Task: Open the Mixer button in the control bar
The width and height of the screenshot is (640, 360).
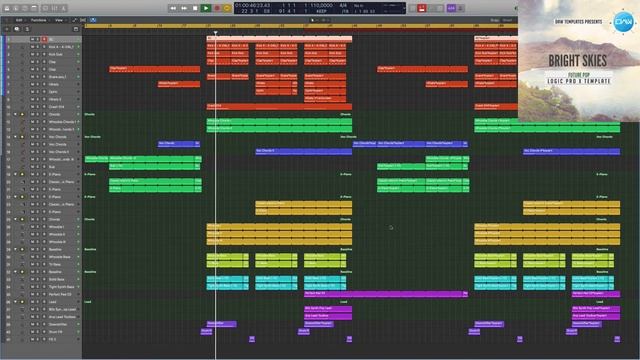Action: point(54,8)
